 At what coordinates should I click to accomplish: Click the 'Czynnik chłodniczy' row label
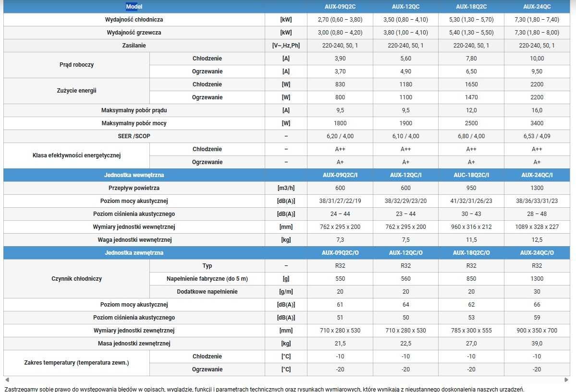click(76, 279)
